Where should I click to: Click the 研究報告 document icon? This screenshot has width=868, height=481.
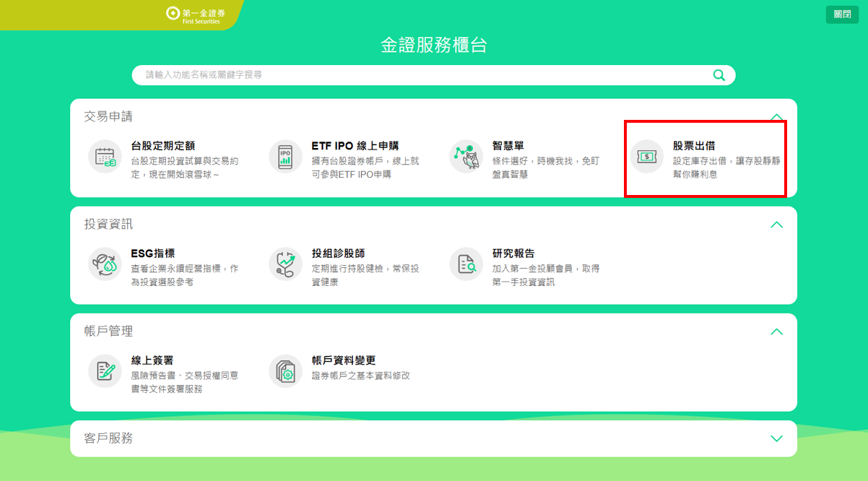pyautogui.click(x=466, y=264)
